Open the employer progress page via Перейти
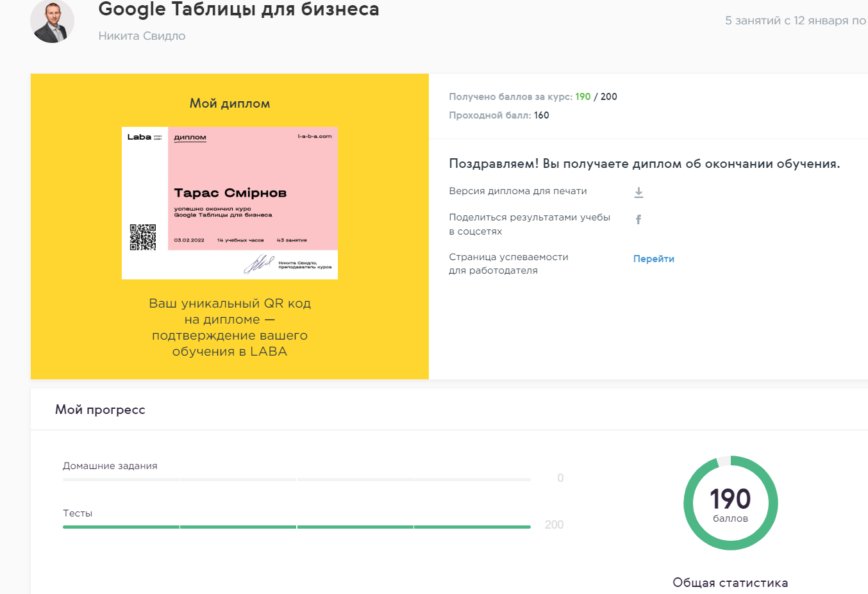This screenshot has height=594, width=868. tap(654, 259)
